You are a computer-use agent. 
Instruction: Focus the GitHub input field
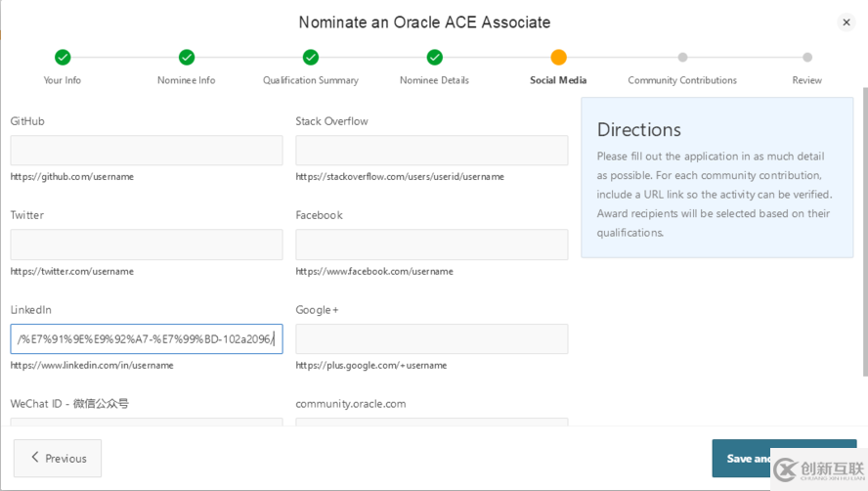(147, 151)
